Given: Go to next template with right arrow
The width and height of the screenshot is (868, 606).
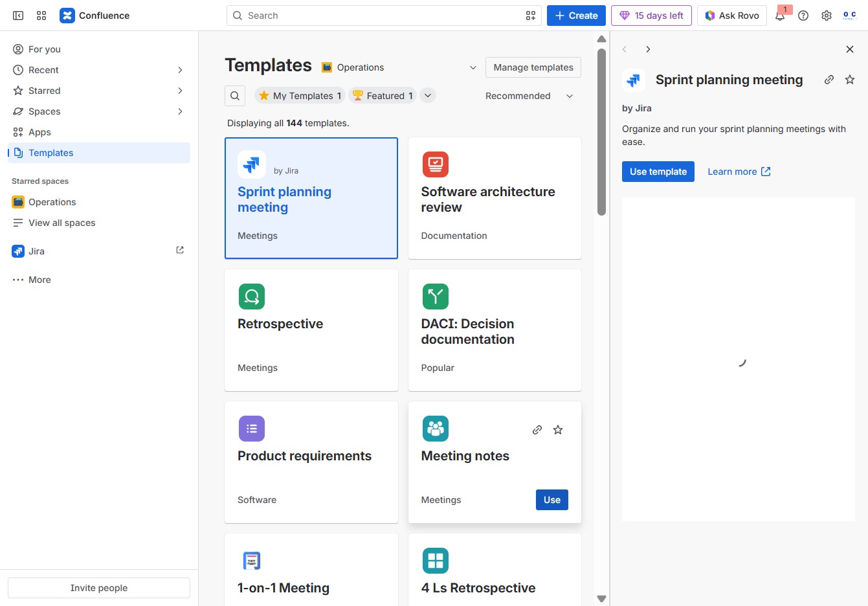Looking at the screenshot, I should pyautogui.click(x=648, y=49).
